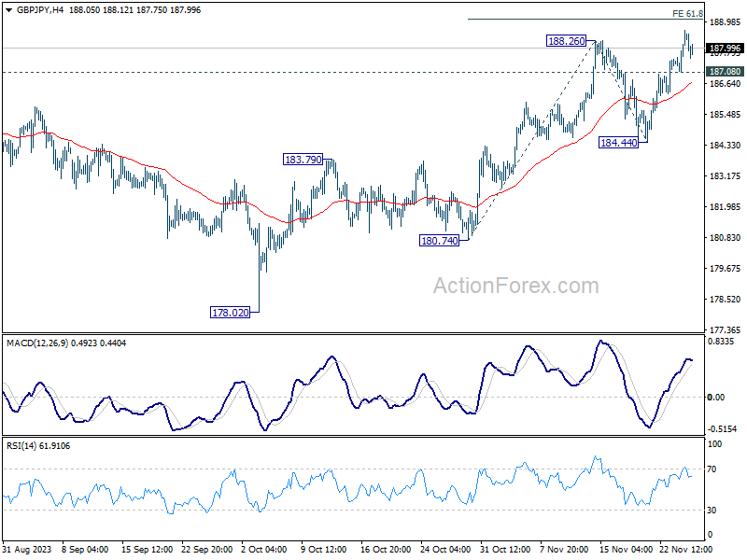Screen dimensions: 747x560
Task: Select the 186.640 price axis value
Action: pyautogui.click(x=726, y=83)
